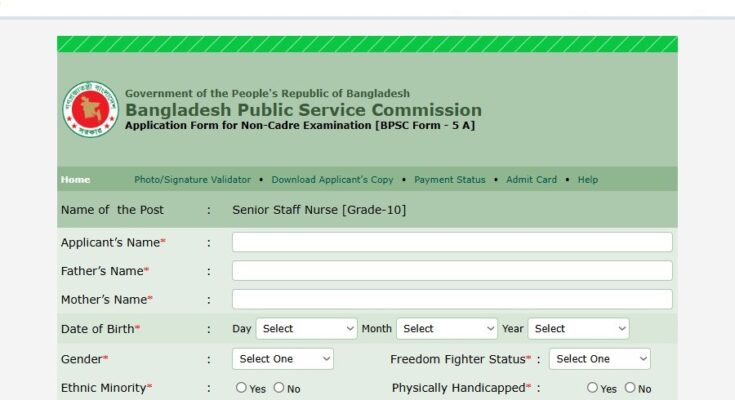Screen dimensions: 735x400
Task: Go to Download Applicant's Copy
Action: 332,180
